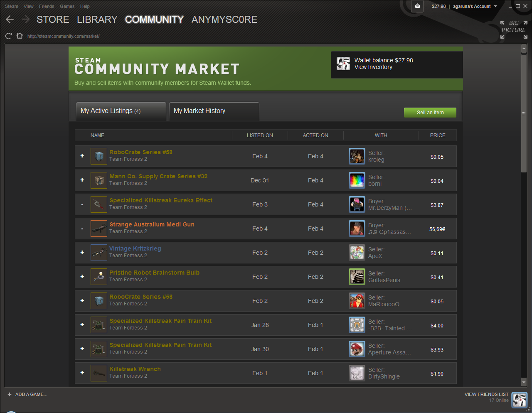The width and height of the screenshot is (532, 413).
Task: Click the PRICE column header
Action: (438, 135)
